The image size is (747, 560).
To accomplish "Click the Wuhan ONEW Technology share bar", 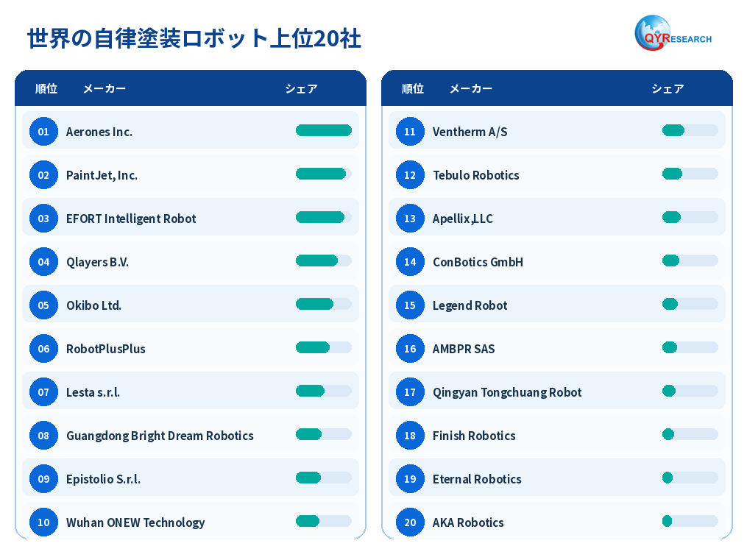I will 324,521.
